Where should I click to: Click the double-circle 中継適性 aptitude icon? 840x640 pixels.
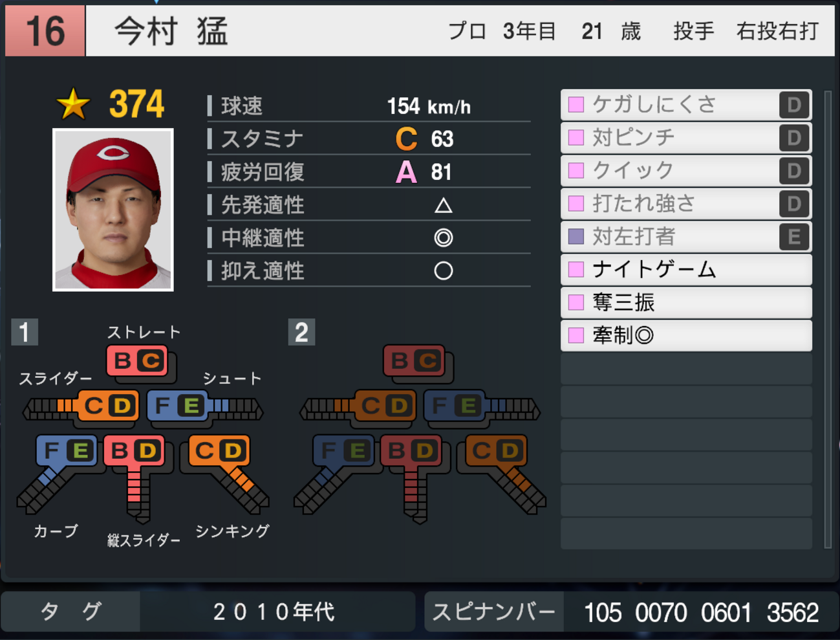pyautogui.click(x=443, y=237)
